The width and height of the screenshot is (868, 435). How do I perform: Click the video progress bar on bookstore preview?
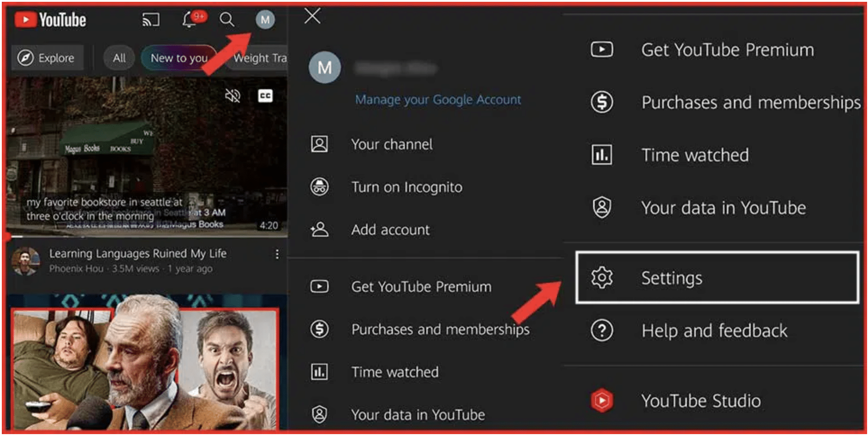(x=146, y=236)
